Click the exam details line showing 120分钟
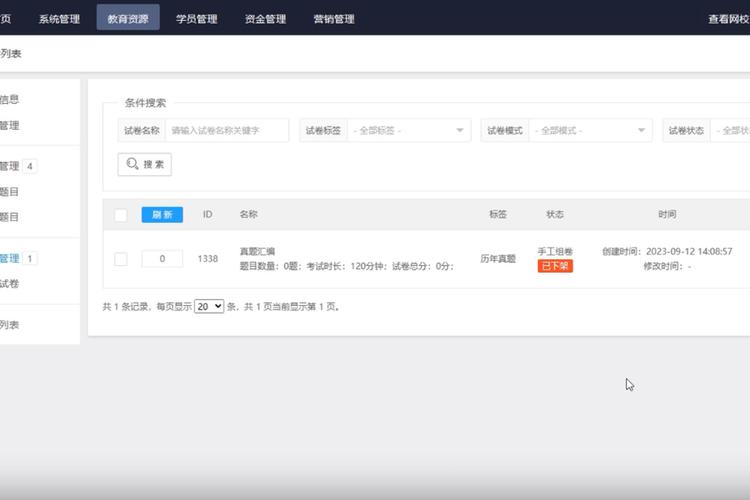Viewport: 750px width, 500px height. point(347,266)
